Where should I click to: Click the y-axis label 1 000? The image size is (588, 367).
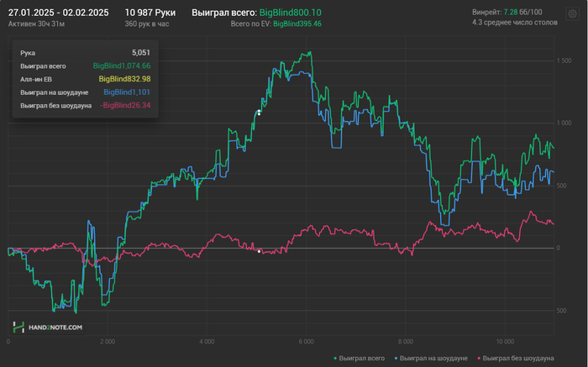point(564,123)
